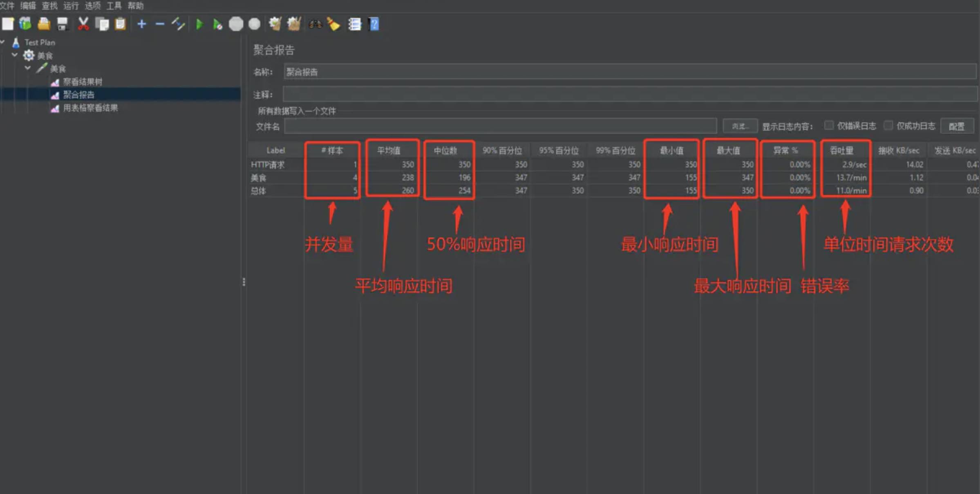Click the Clear All broom icons button
Image resolution: width=980 pixels, height=494 pixels.
[x=294, y=24]
